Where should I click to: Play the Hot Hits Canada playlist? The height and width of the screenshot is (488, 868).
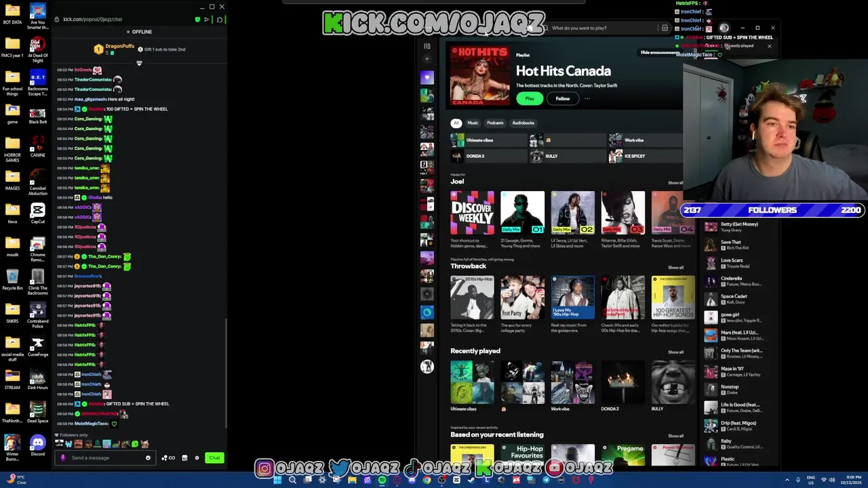[x=530, y=98]
